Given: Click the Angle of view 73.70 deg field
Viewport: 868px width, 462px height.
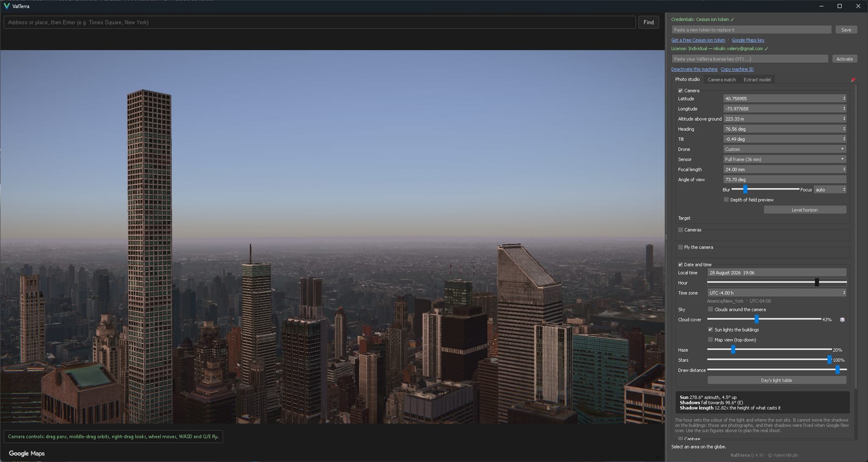Looking at the screenshot, I should coord(784,179).
